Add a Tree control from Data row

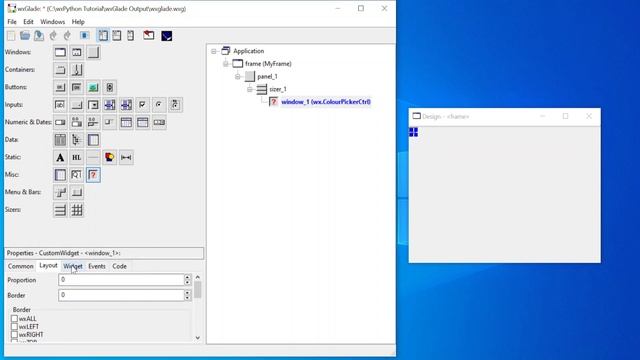pos(77,140)
